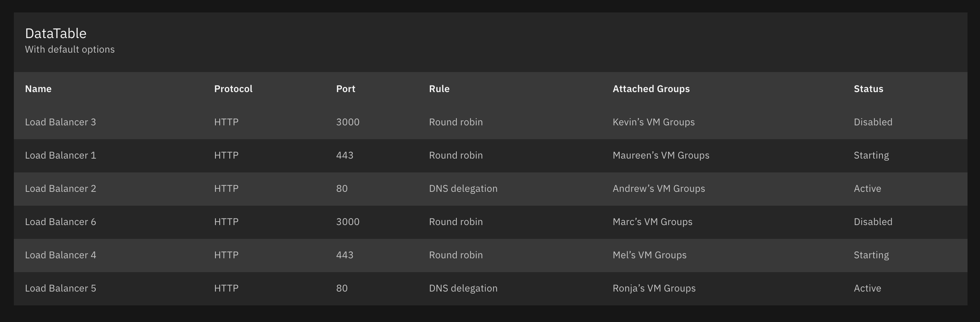Click Marc's VM Groups cell
Viewport: 980px width, 322px height.
coord(653,222)
